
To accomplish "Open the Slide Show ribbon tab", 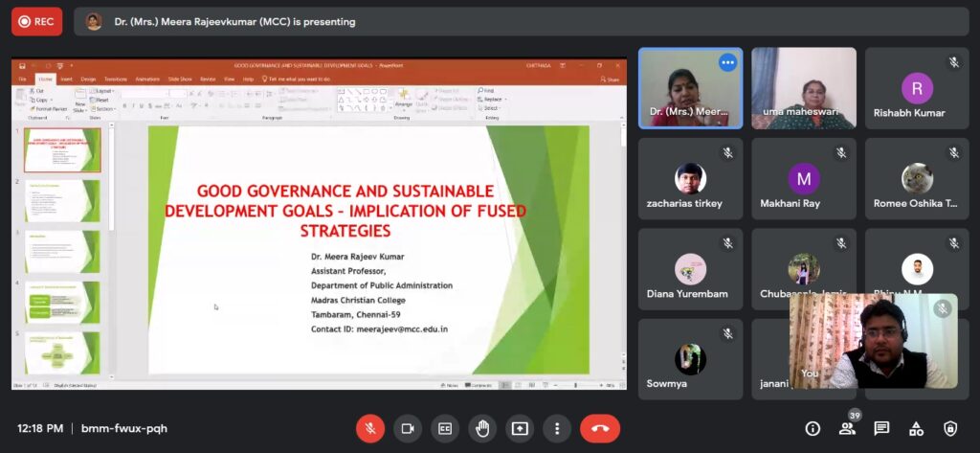I will 180,79.
